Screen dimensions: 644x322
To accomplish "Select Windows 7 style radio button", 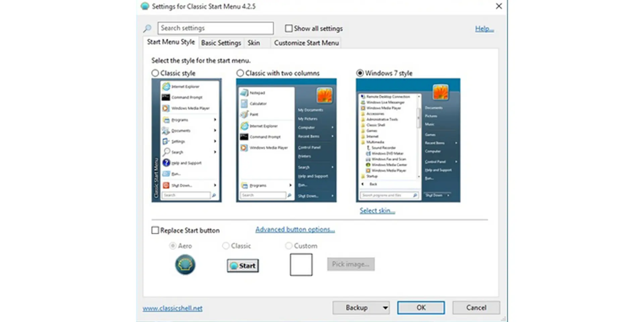I will [360, 73].
